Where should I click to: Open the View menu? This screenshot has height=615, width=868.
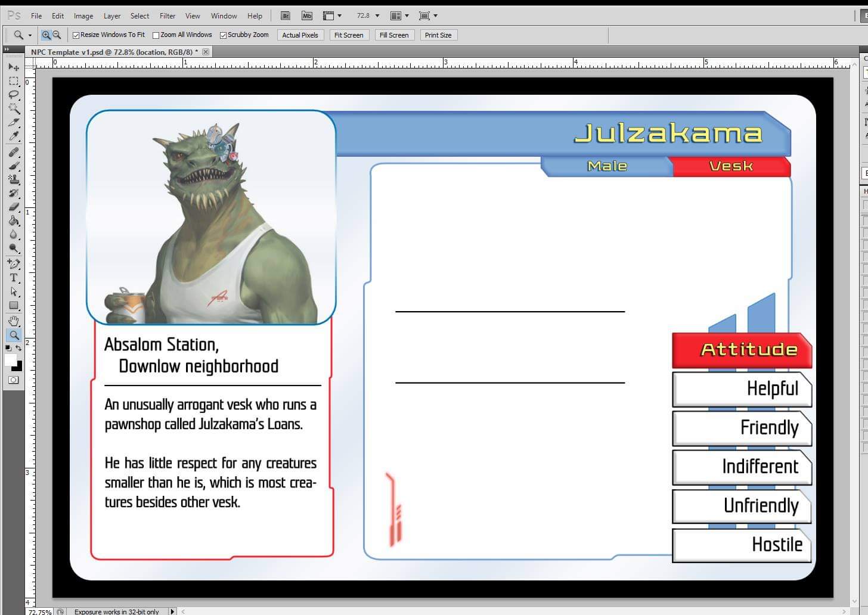pyautogui.click(x=193, y=16)
